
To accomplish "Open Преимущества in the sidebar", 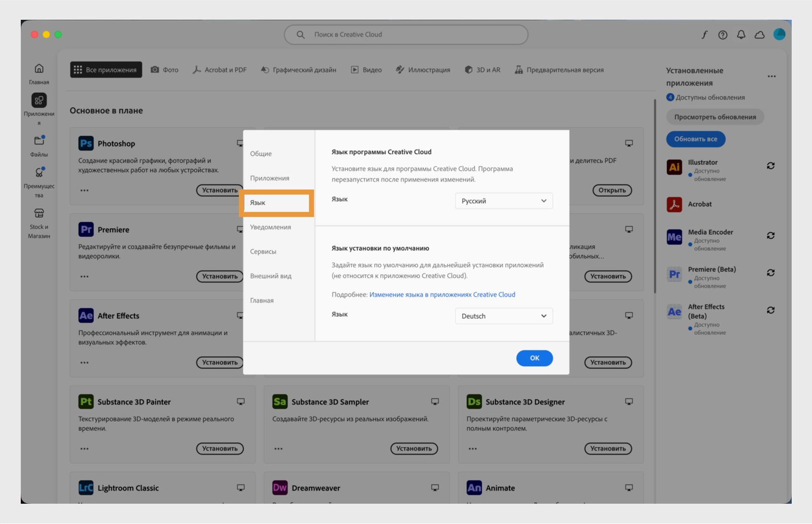I will point(39,182).
